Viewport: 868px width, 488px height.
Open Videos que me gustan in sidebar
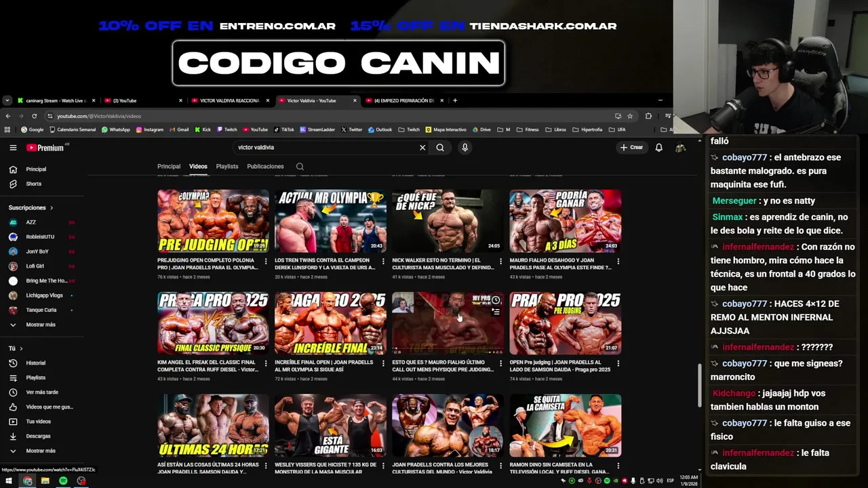pyautogui.click(x=42, y=407)
